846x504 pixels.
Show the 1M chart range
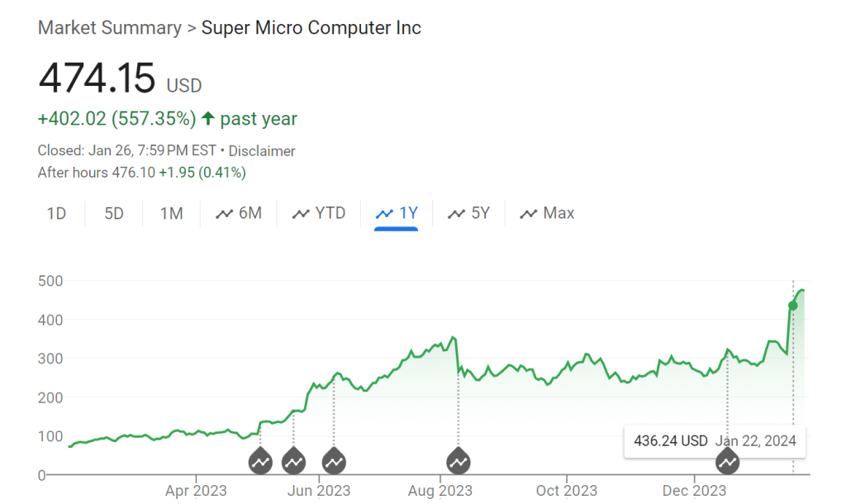pos(171,214)
